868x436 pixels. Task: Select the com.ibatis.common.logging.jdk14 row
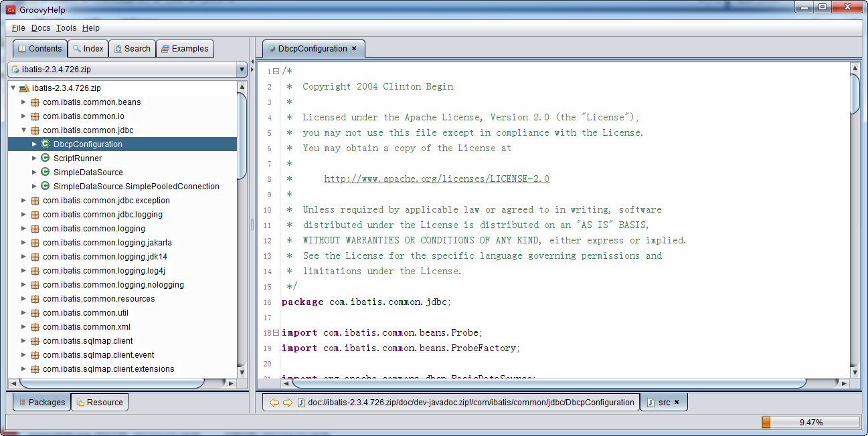[x=122, y=257]
